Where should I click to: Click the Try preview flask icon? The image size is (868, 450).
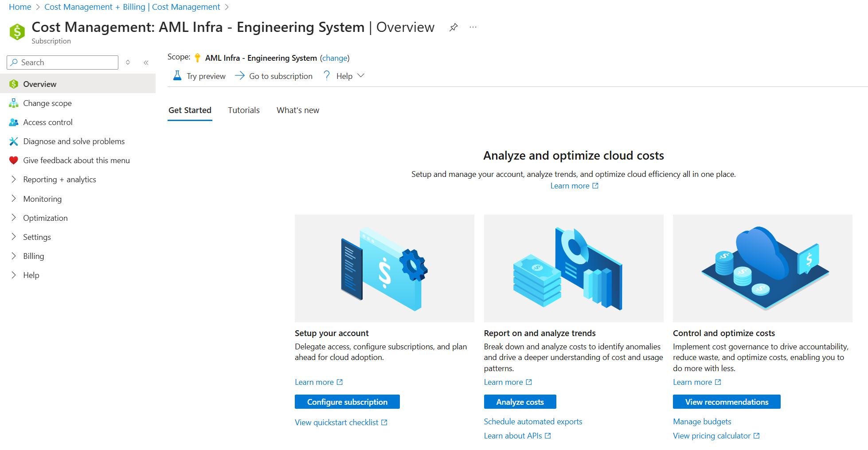coord(177,75)
